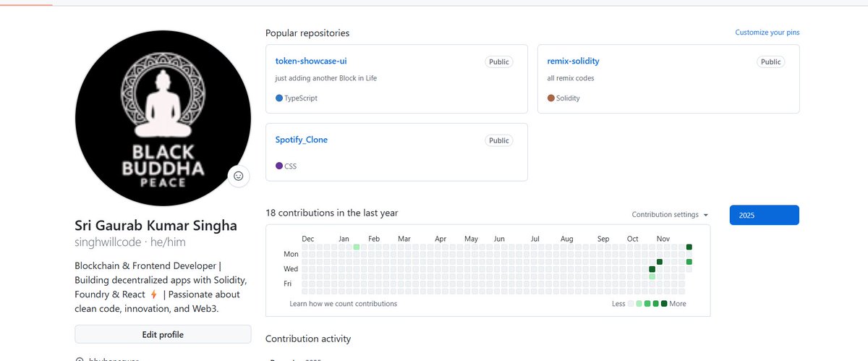Click the Public badge on token-showcase-ui
The width and height of the screenshot is (868, 361).
point(499,62)
